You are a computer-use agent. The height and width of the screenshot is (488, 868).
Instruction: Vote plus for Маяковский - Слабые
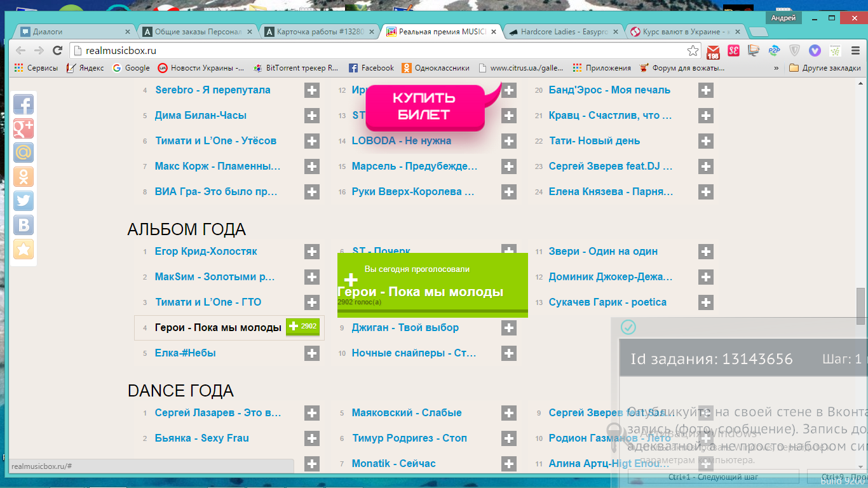508,413
